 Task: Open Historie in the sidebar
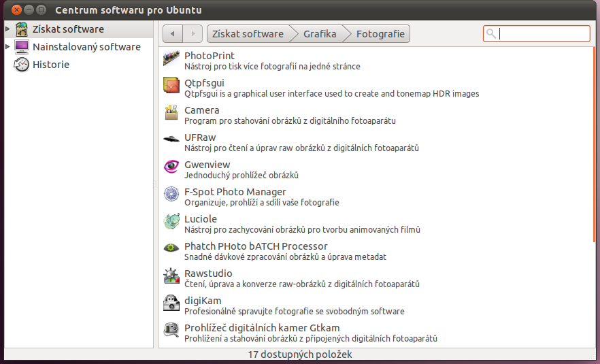coord(51,65)
